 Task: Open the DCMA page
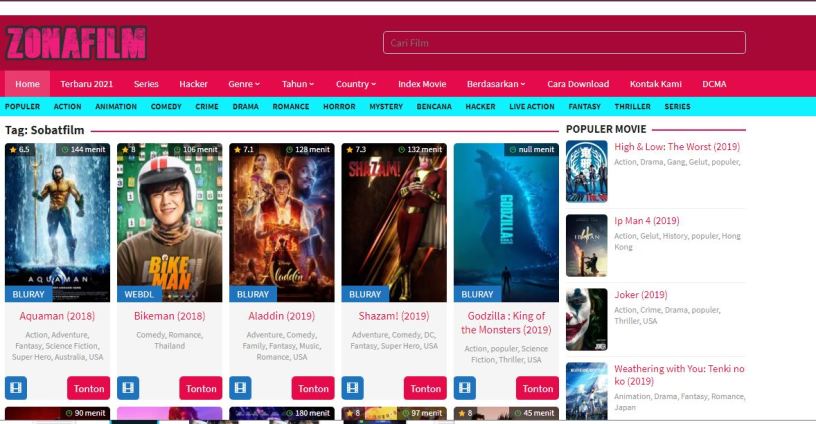point(714,84)
